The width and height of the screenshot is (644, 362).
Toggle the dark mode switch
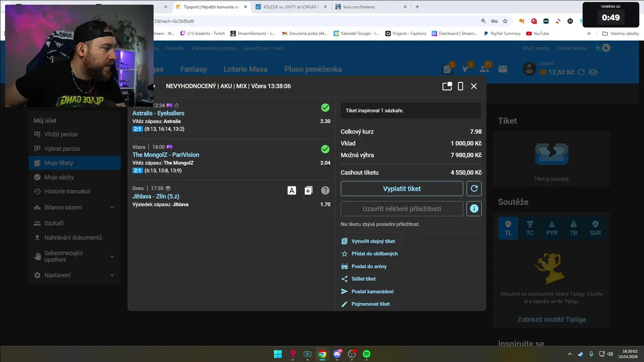pyautogui.click(x=603, y=48)
